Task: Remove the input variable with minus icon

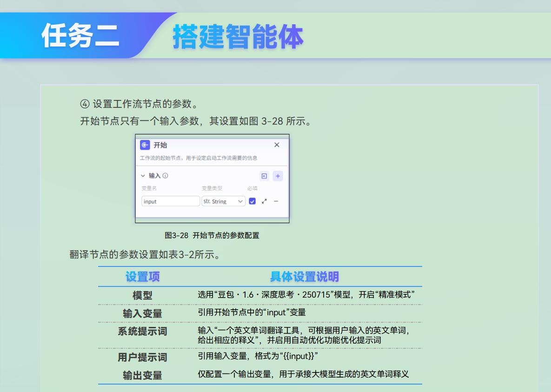Action: tap(276, 201)
